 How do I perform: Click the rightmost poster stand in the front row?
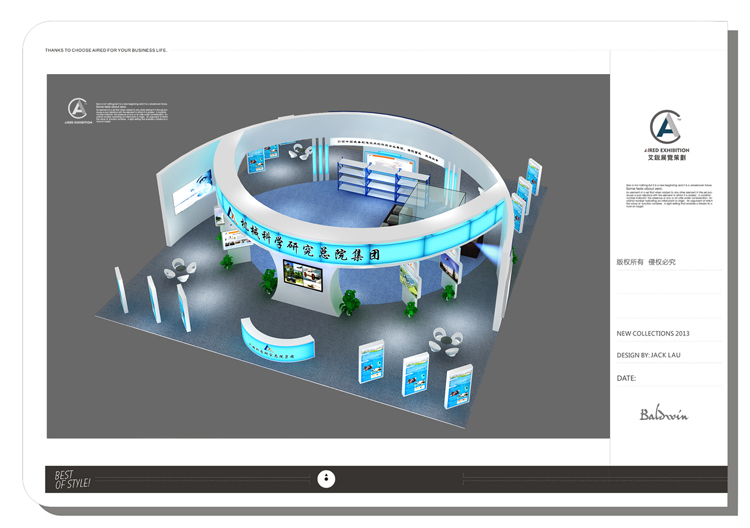click(x=458, y=386)
